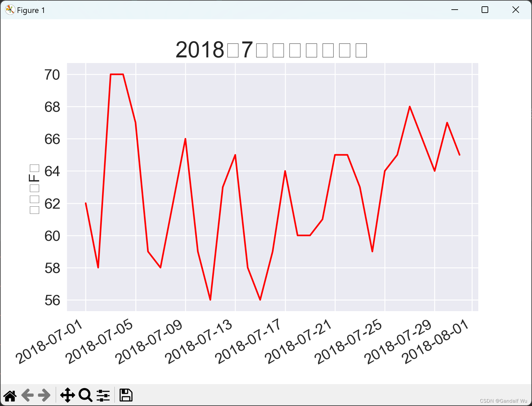Click the matplotlib logo in title bar

point(10,10)
